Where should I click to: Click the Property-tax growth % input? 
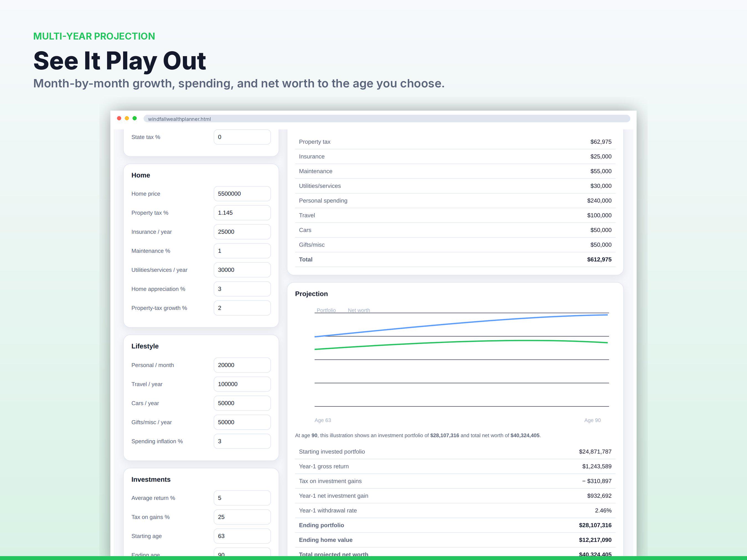tap(242, 308)
